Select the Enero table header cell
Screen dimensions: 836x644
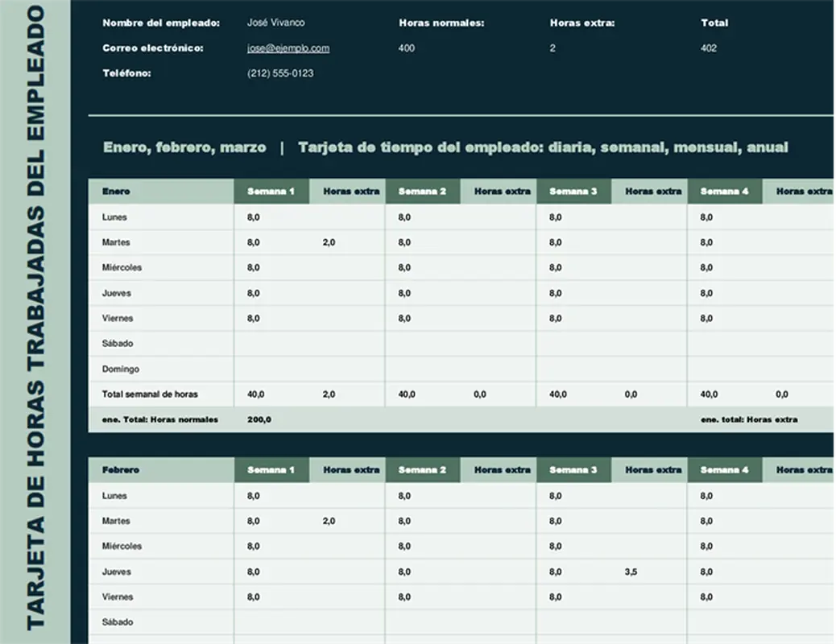tap(161, 192)
